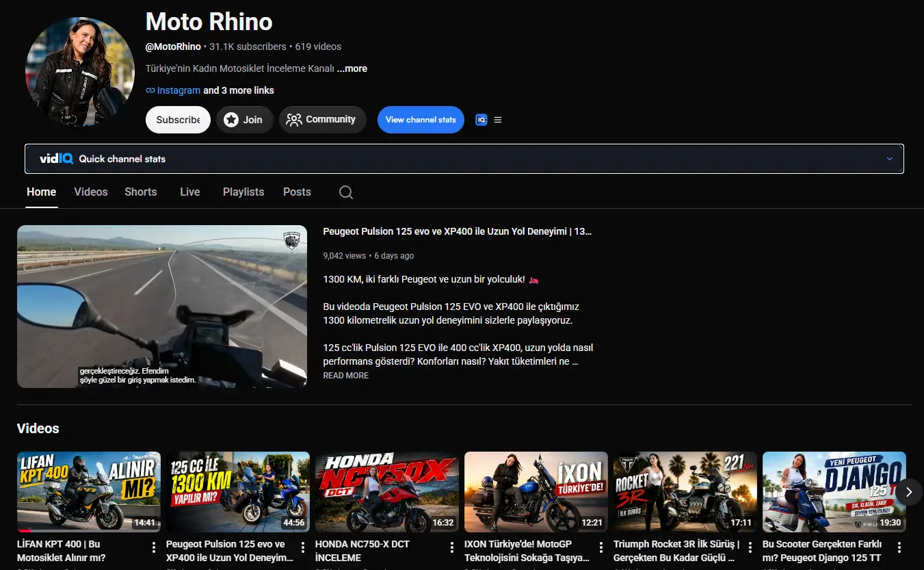Click the 31.1K subscribers text

(x=248, y=47)
